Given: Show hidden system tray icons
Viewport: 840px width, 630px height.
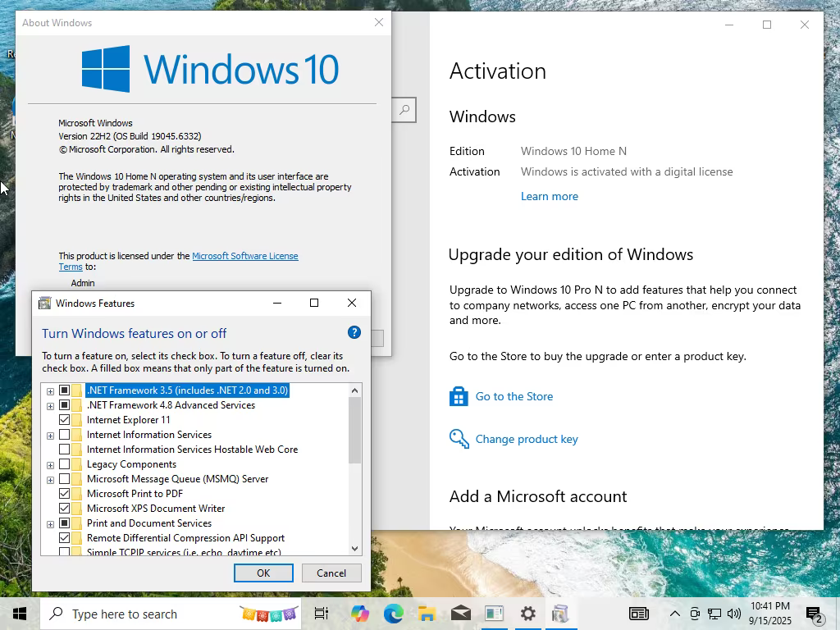Looking at the screenshot, I should click(675, 614).
